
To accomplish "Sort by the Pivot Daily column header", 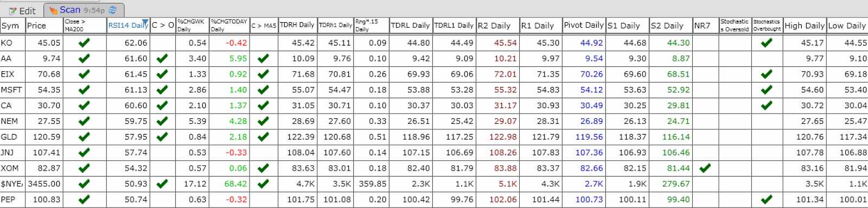I will (584, 26).
